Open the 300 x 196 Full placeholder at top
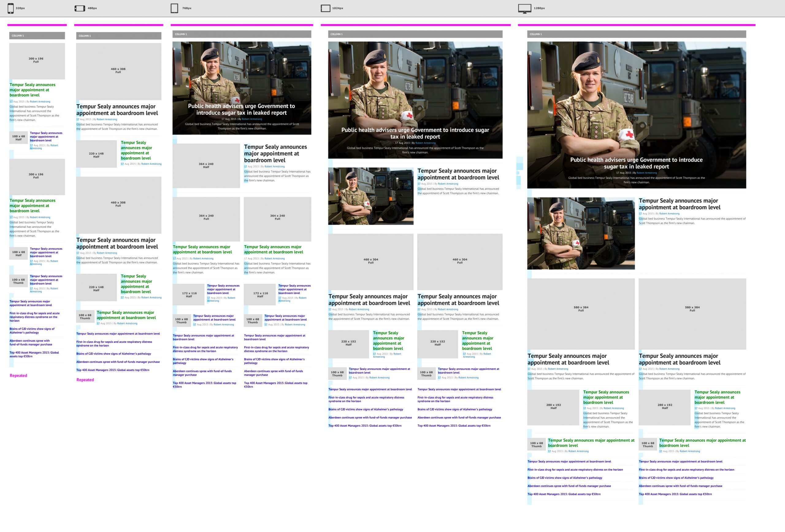Screen dimensions: 785x532 37,61
